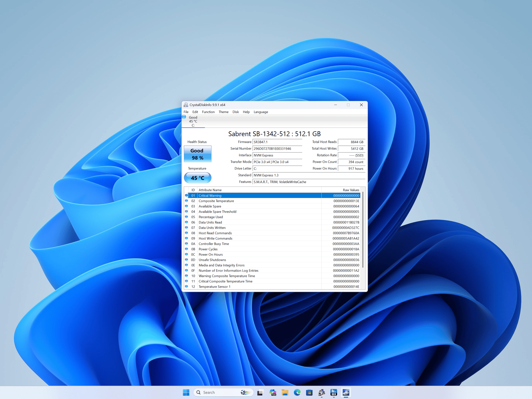Click the Total Host Reads 8844 GB value
Image resolution: width=532 pixels, height=399 pixels.
point(351,142)
